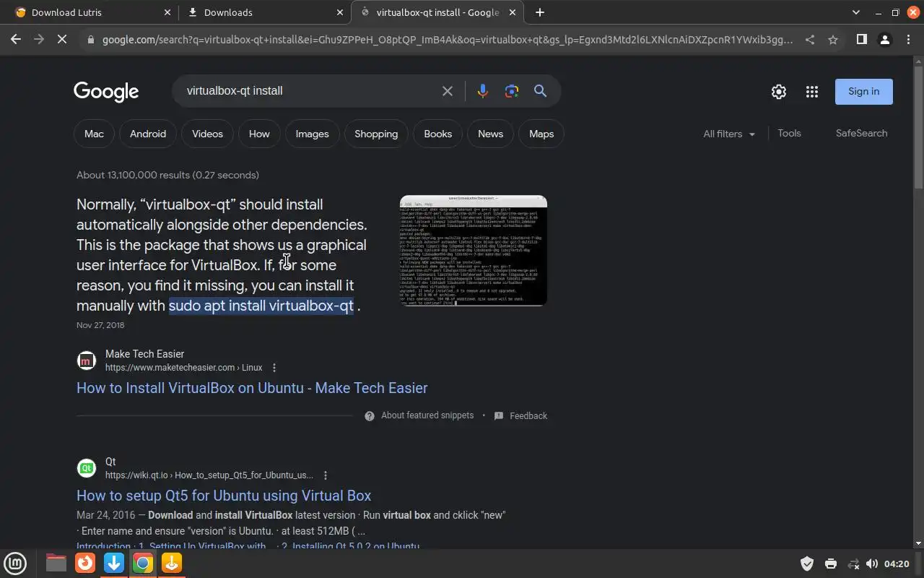The height and width of the screenshot is (578, 924).
Task: Open the security shield tray icon
Action: [x=807, y=564]
